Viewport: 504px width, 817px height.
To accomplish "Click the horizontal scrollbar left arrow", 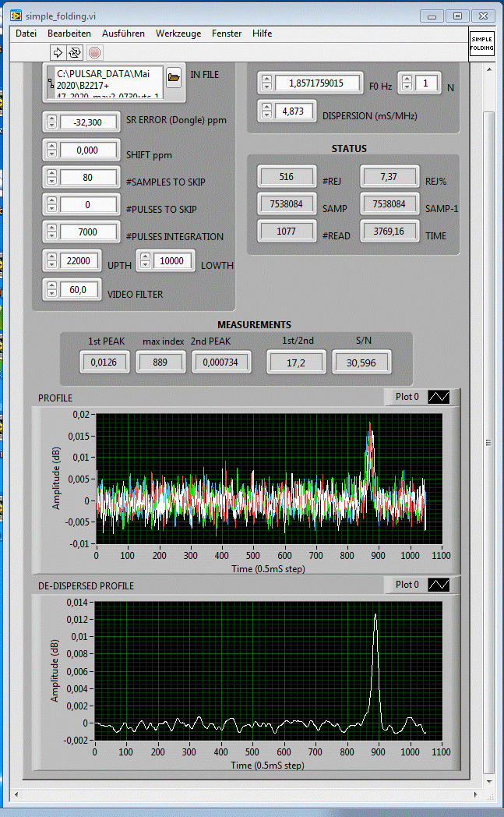I will [x=16, y=794].
